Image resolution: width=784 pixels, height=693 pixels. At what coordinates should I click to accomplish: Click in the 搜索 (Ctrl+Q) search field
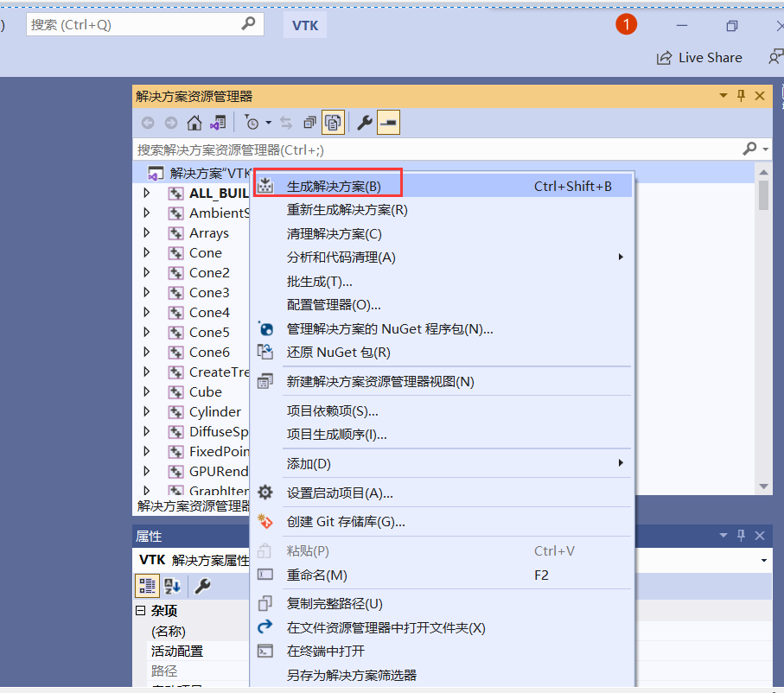(145, 24)
